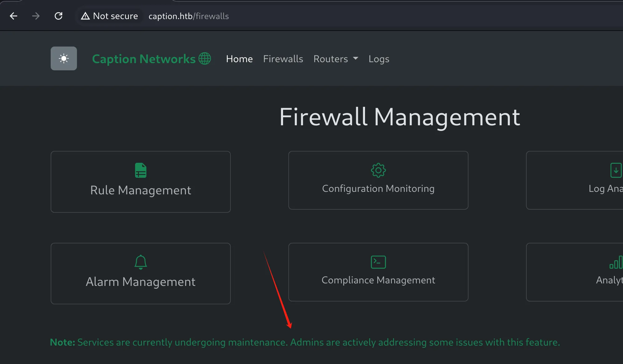Click the Log Analysis download icon
This screenshot has height=364, width=623.
616,170
